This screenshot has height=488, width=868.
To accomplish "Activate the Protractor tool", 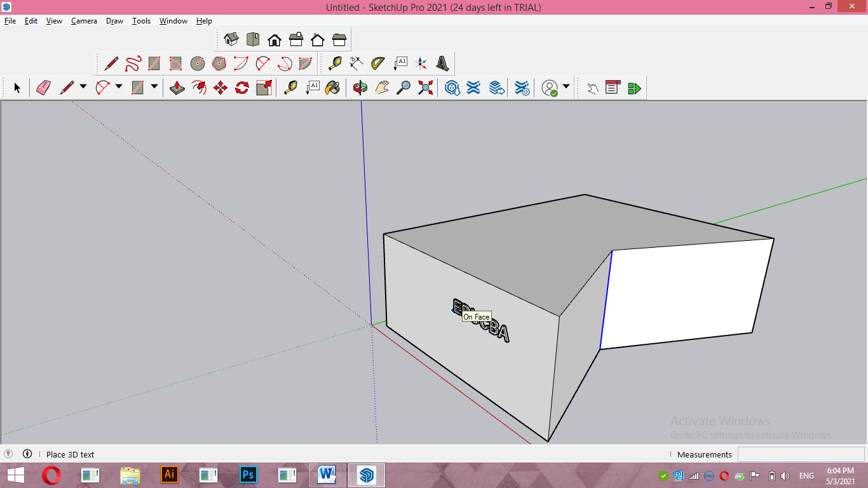I will point(378,64).
